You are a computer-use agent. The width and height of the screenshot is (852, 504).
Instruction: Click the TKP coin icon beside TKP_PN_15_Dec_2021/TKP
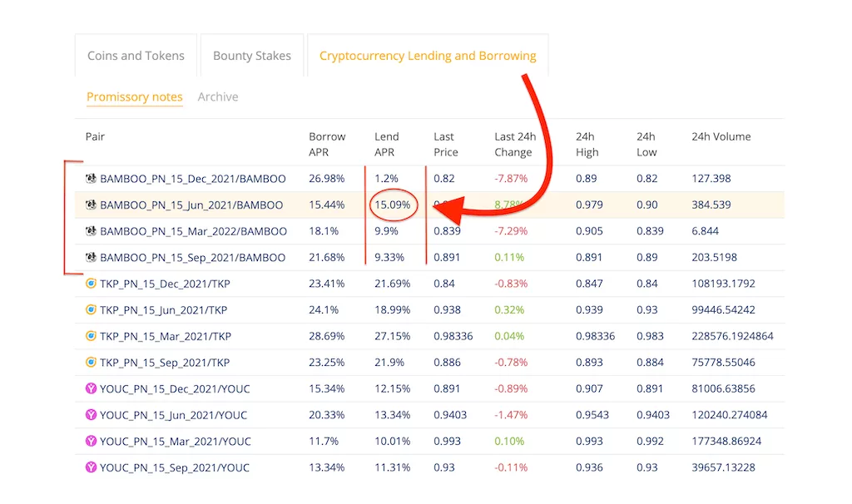click(x=91, y=284)
